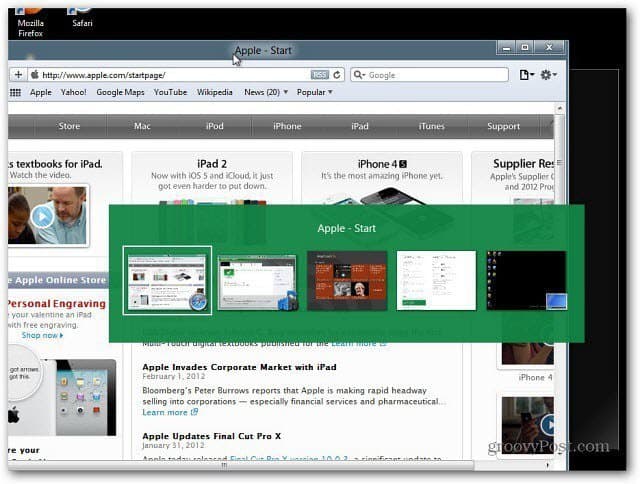This screenshot has height=484, width=640.
Task: Go to the Mac nav tab
Action: (x=142, y=126)
